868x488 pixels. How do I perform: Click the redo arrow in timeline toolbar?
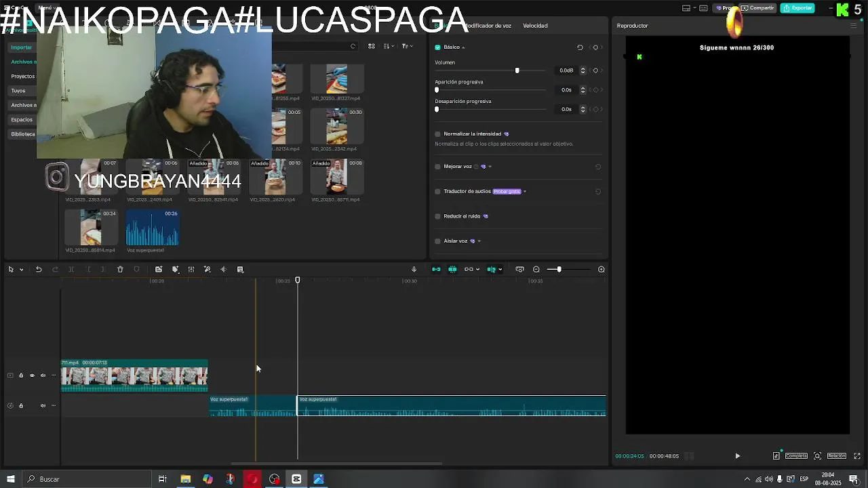[55, 270]
